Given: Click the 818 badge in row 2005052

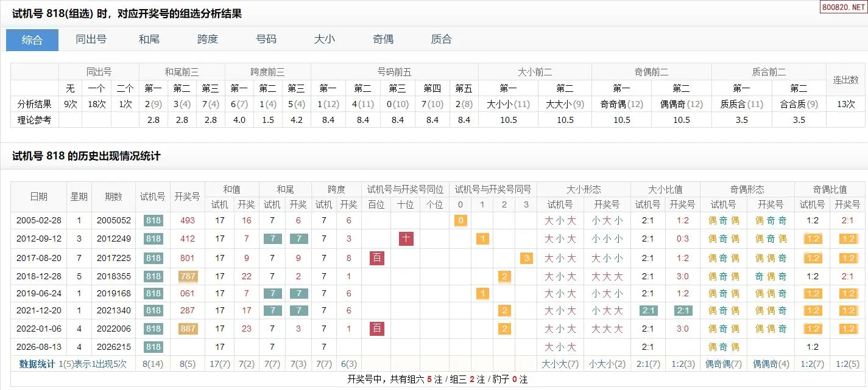Looking at the screenshot, I should pyautogui.click(x=153, y=221).
